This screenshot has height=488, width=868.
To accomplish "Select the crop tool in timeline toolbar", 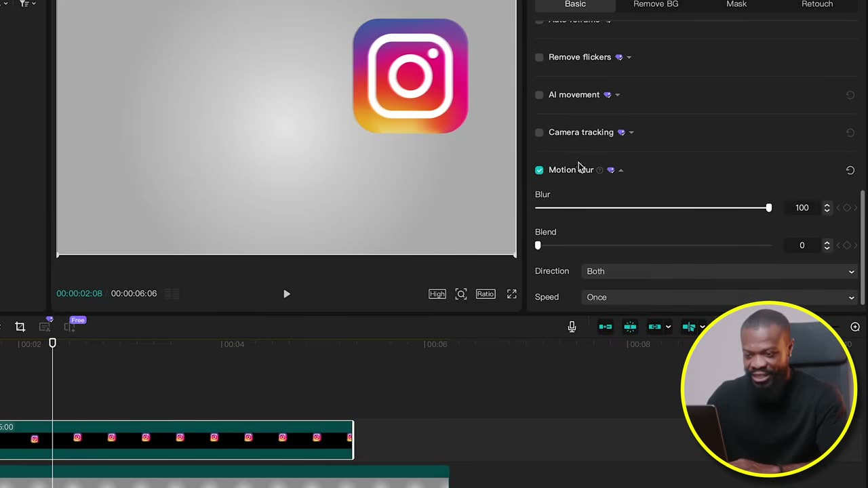I will tap(20, 327).
